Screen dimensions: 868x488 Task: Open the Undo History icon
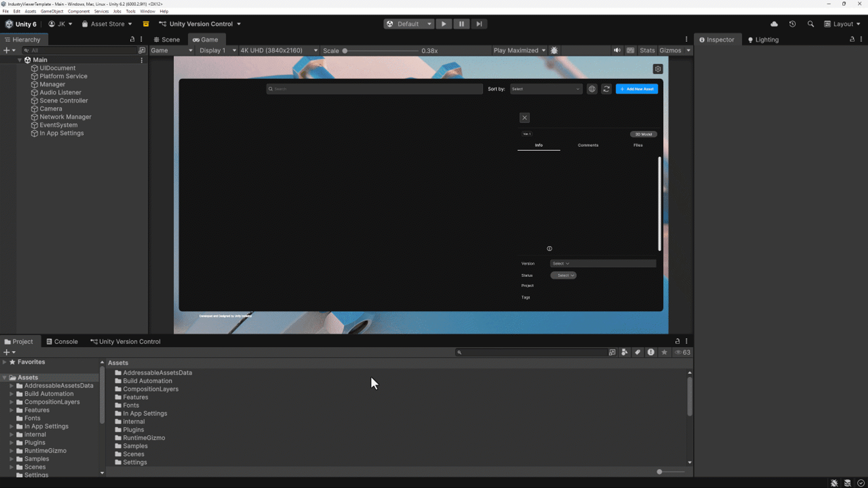point(792,24)
